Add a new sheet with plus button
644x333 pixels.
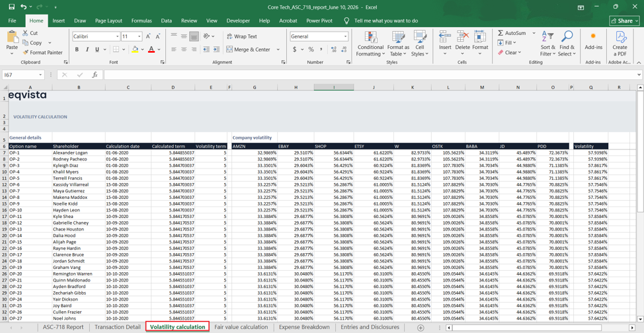[x=420, y=327]
